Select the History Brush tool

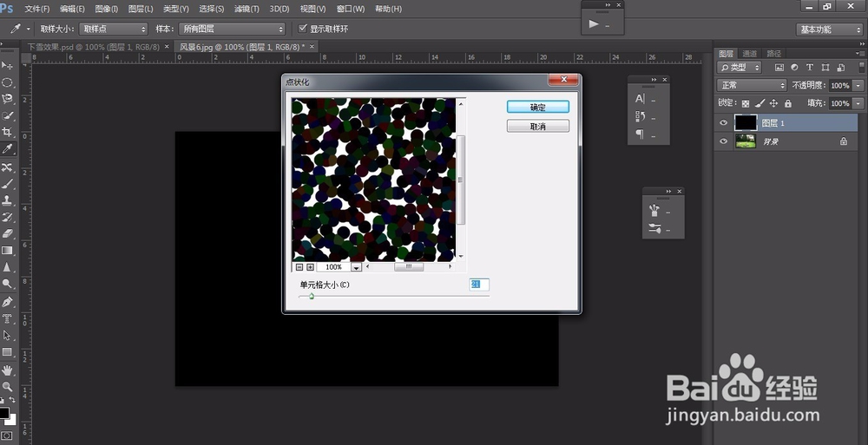[7, 217]
